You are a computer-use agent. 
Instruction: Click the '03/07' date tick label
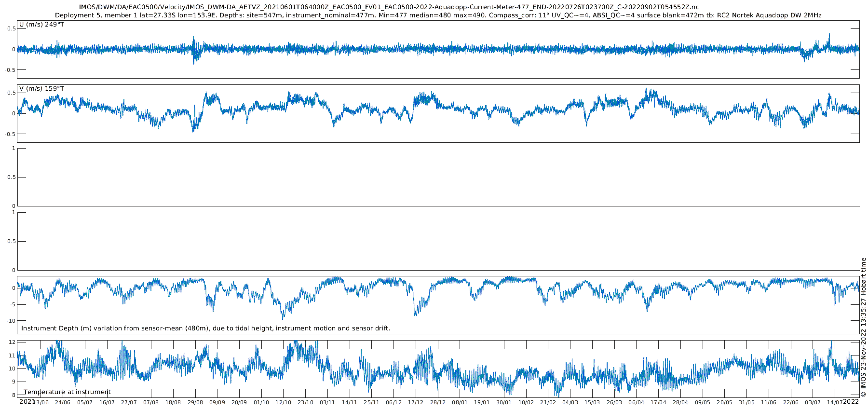point(813,402)
